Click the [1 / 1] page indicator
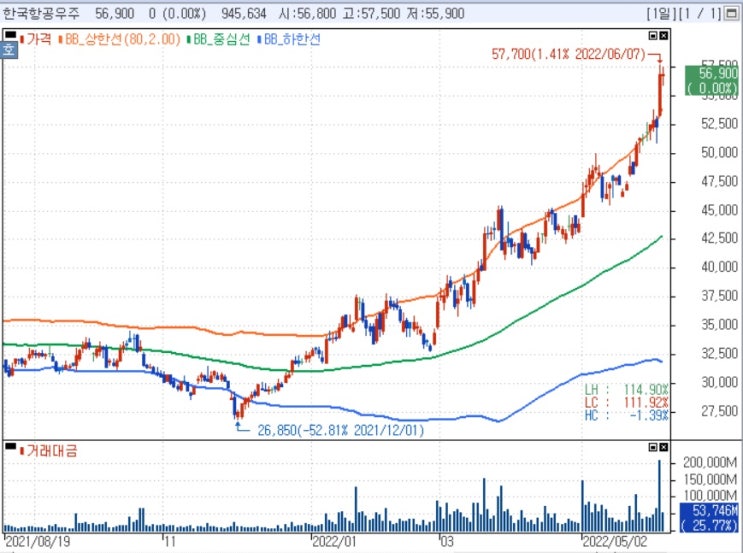 click(700, 14)
